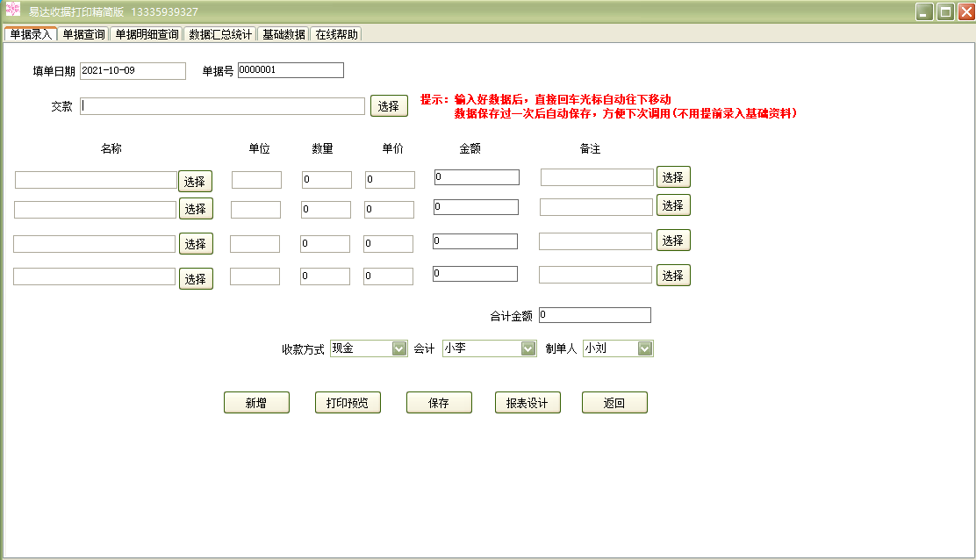This screenshot has height=560, width=976.
Task: Click fourth row 单位 field
Action: pyautogui.click(x=255, y=276)
